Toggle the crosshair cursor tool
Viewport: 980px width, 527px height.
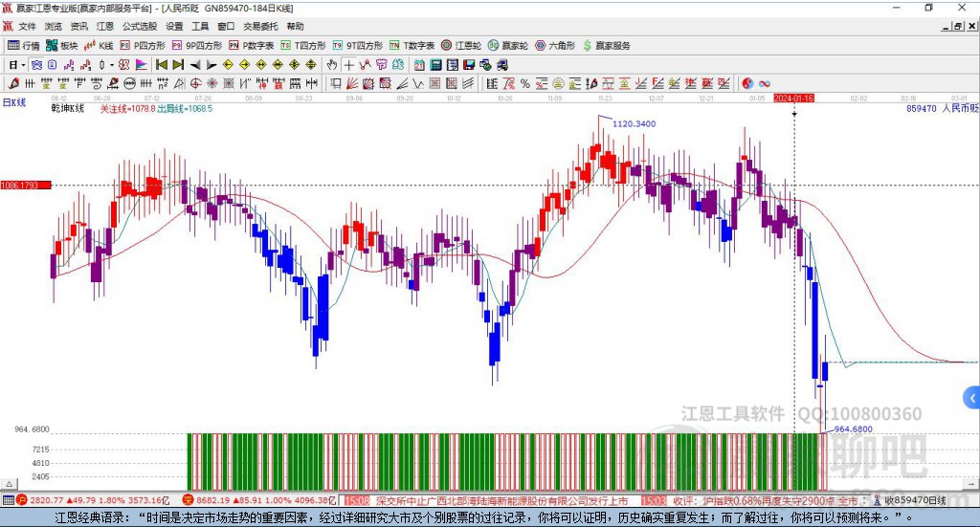(349, 65)
